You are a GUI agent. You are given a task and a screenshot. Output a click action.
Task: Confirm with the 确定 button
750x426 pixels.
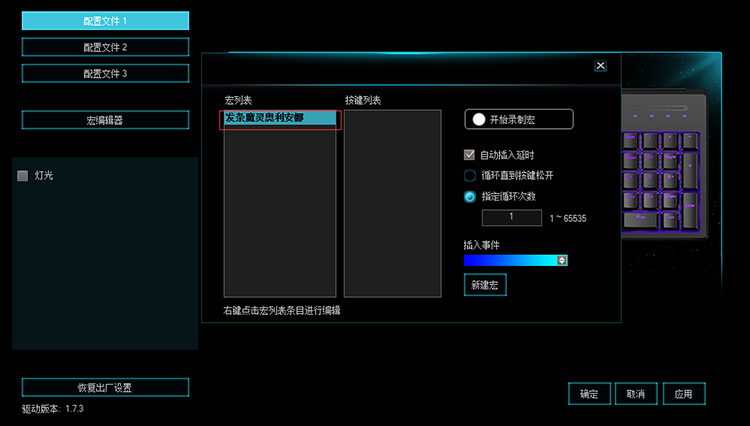tap(589, 394)
